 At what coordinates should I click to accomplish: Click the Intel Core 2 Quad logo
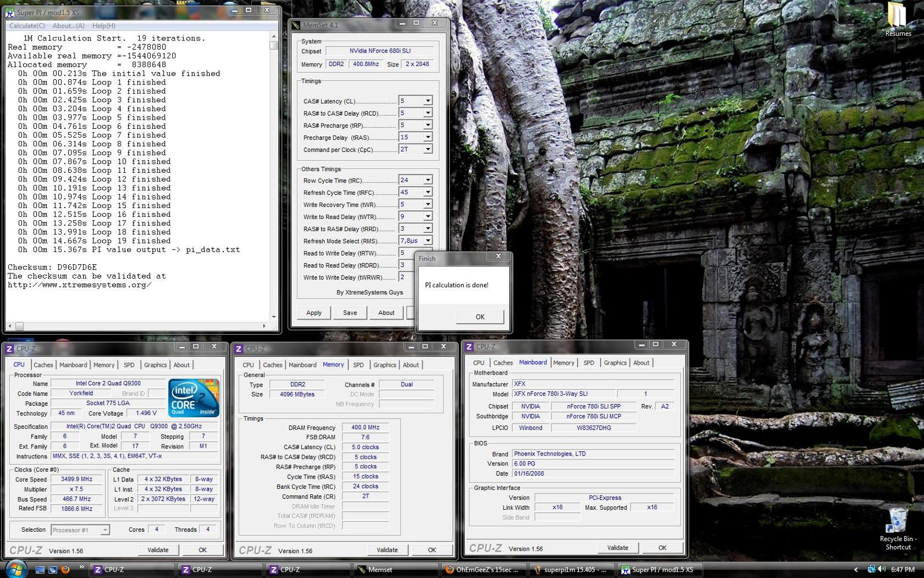(x=193, y=398)
